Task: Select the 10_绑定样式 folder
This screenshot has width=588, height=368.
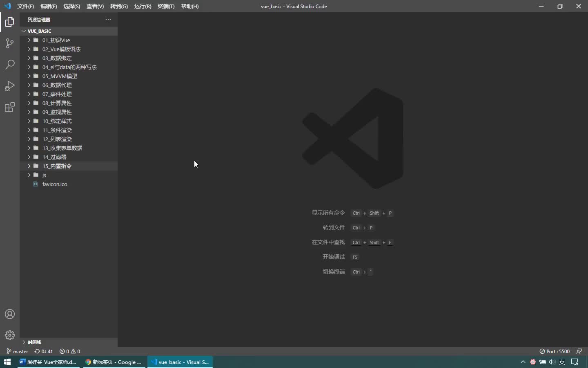Action: pos(69,121)
